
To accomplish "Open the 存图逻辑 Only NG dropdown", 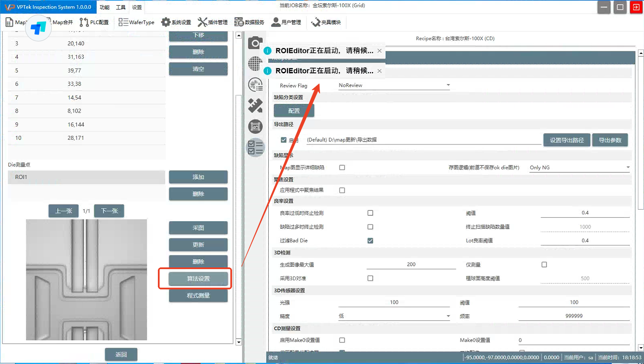I will point(628,167).
